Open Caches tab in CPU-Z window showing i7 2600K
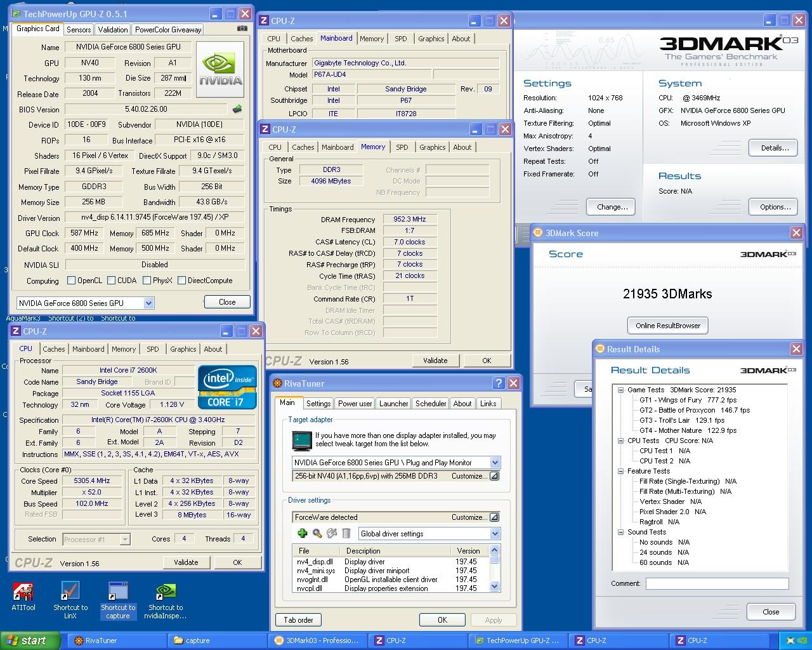The width and height of the screenshot is (812, 650). [54, 349]
